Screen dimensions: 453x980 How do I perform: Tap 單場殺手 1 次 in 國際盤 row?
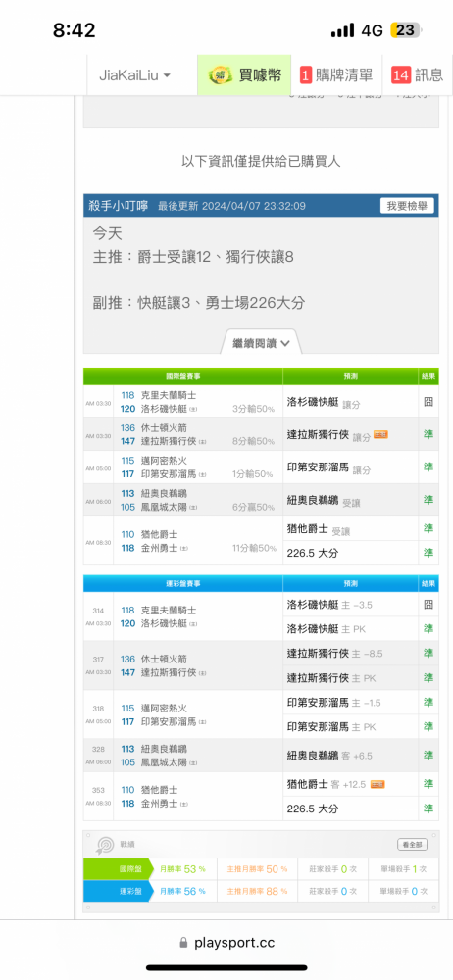tap(403, 868)
